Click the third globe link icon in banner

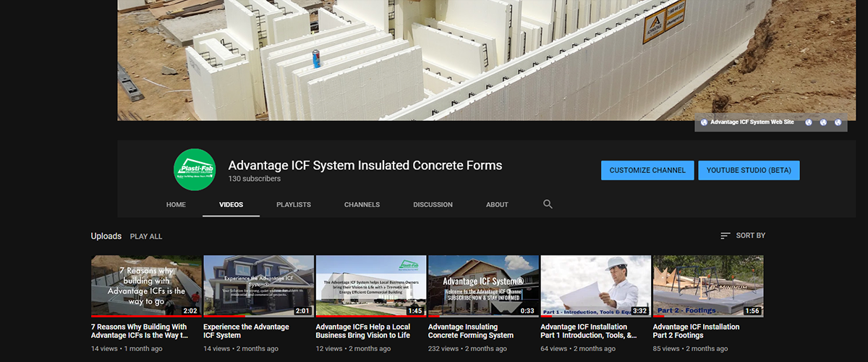pos(823,122)
